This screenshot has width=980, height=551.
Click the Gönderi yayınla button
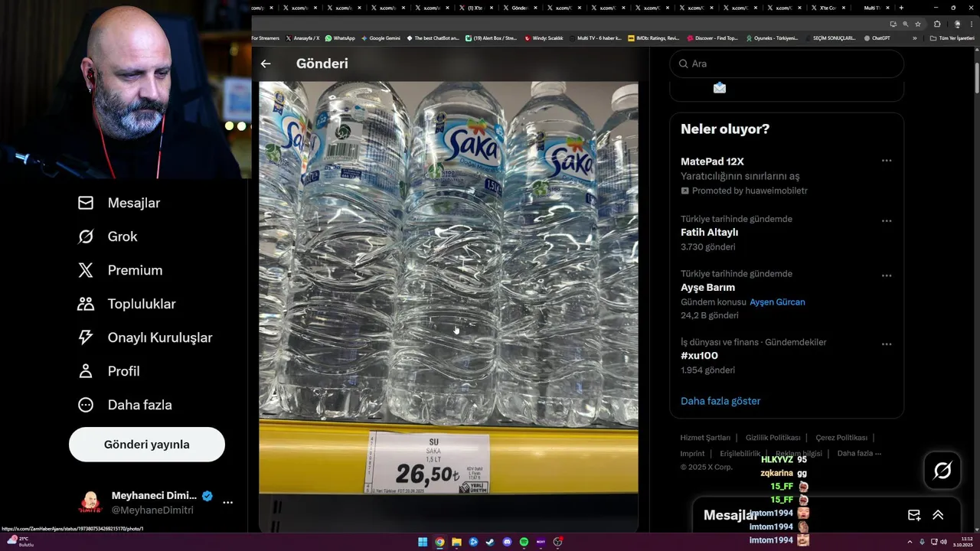(x=147, y=445)
